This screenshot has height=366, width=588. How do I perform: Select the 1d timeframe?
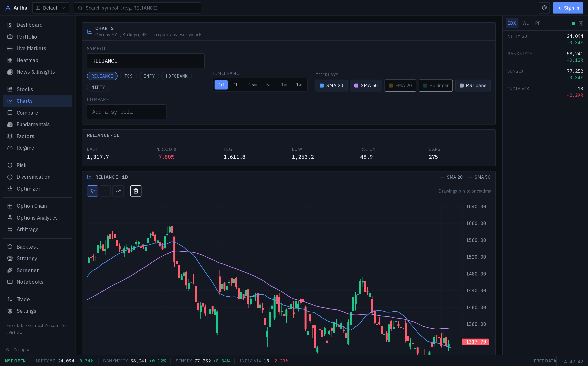pos(221,85)
